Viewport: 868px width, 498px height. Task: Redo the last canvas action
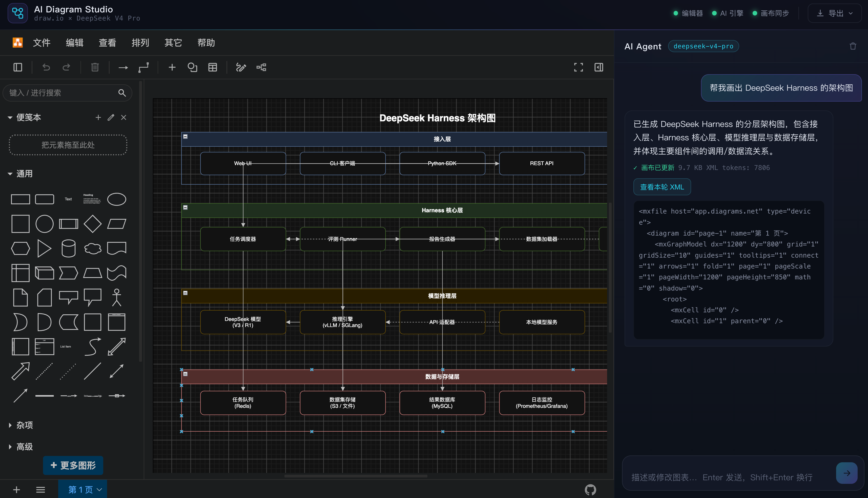(66, 67)
